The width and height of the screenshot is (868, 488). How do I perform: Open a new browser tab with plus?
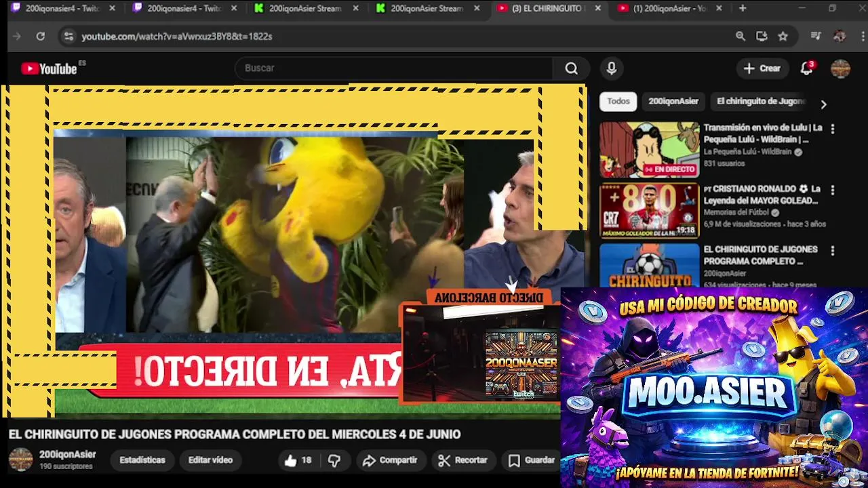(x=743, y=8)
